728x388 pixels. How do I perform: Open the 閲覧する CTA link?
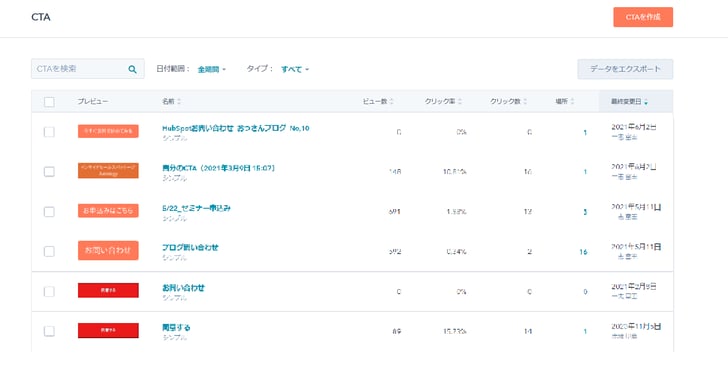pos(176,328)
